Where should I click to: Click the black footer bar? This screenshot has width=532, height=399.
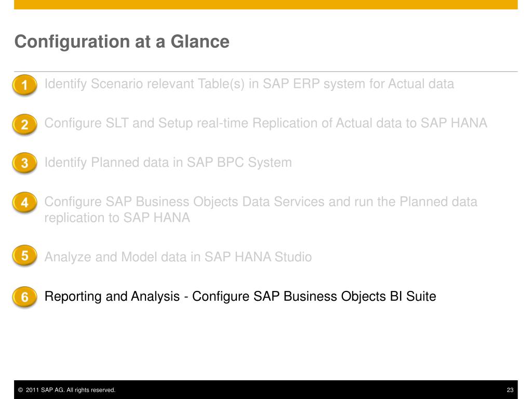[x=265, y=390]
